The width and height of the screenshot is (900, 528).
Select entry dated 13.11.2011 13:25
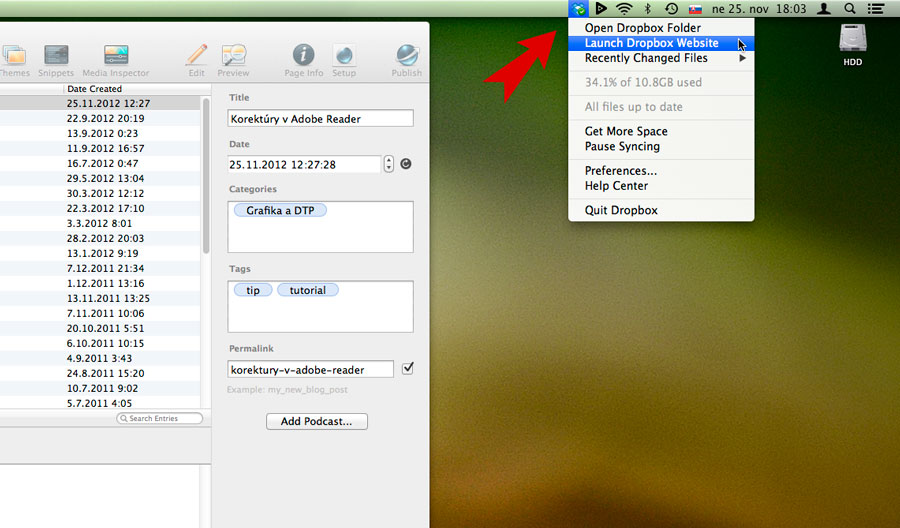pyautogui.click(x=100, y=298)
